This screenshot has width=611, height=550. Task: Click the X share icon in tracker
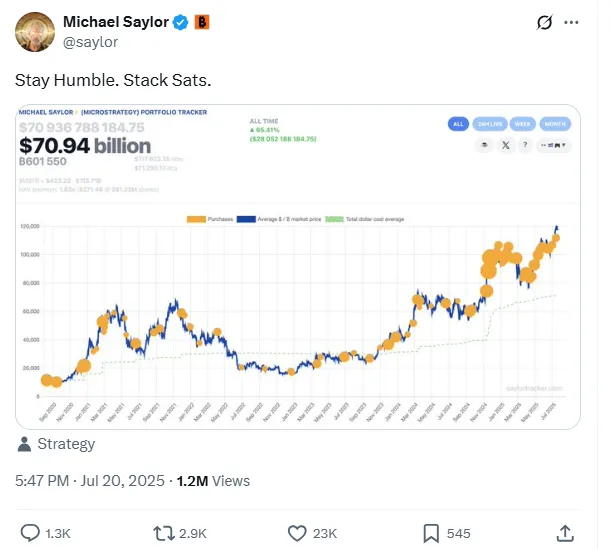505,146
